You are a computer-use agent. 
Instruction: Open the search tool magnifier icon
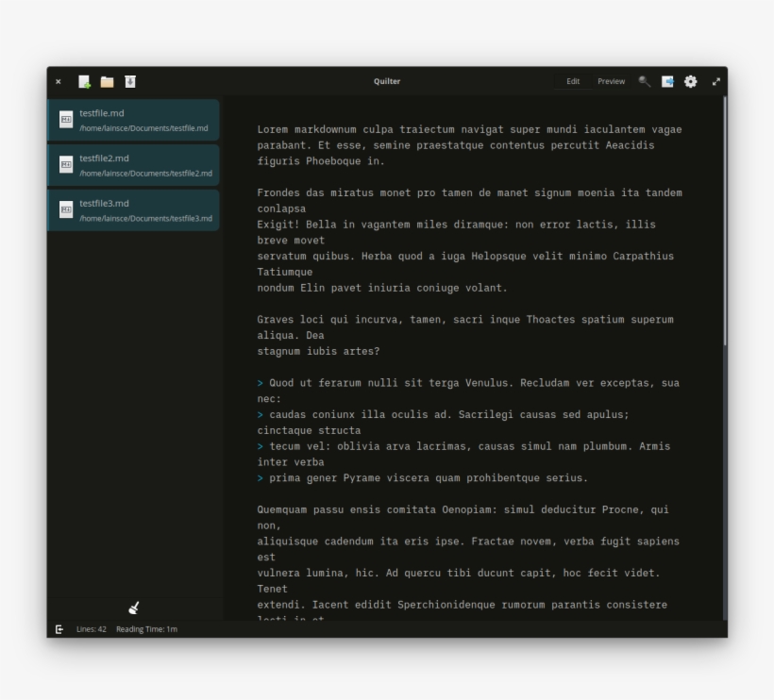click(644, 82)
